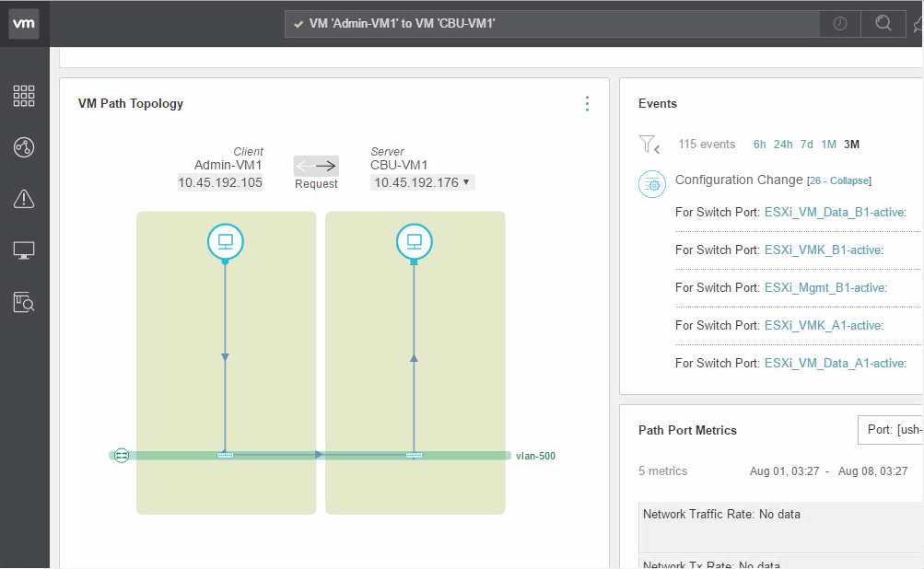Open switch port ESXi_VMK_B1-active details
Viewport: 924px width, 569px height.
pyautogui.click(x=821, y=250)
